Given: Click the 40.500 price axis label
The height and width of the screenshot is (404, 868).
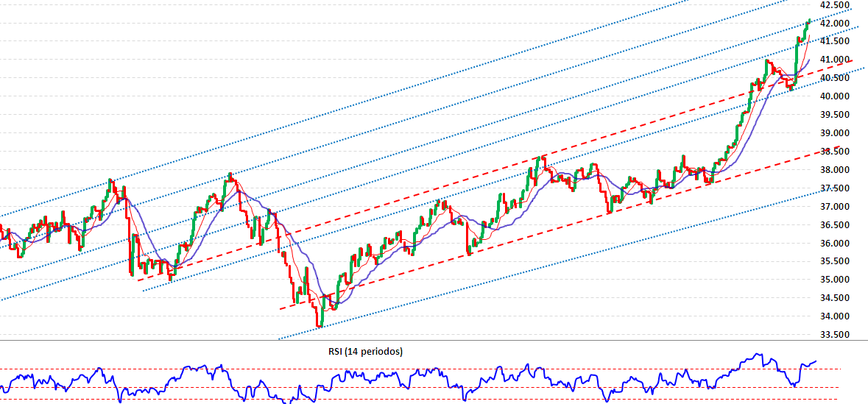Looking at the screenshot, I should [836, 77].
